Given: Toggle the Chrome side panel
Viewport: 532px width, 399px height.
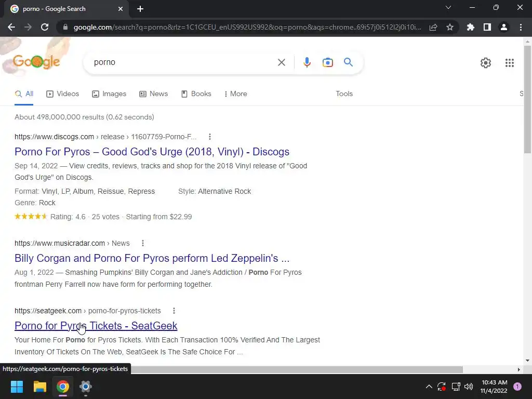Looking at the screenshot, I should point(487,27).
